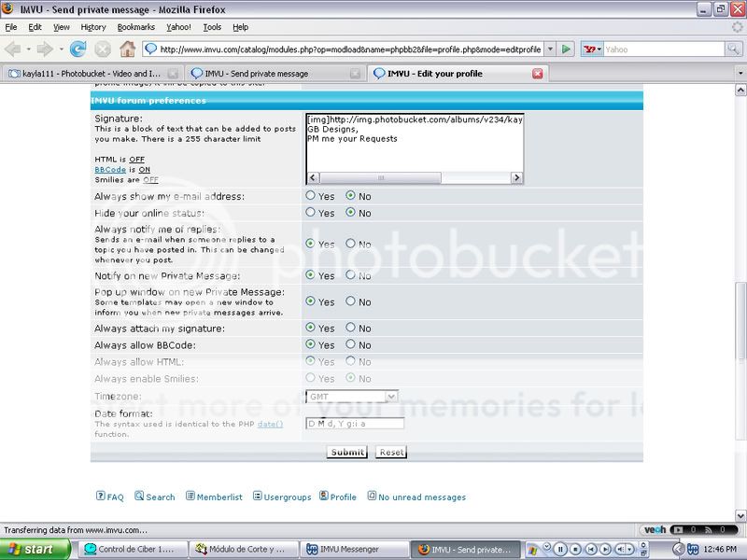Open the Memberlist link
This screenshot has height=560, width=747.
pyautogui.click(x=219, y=497)
